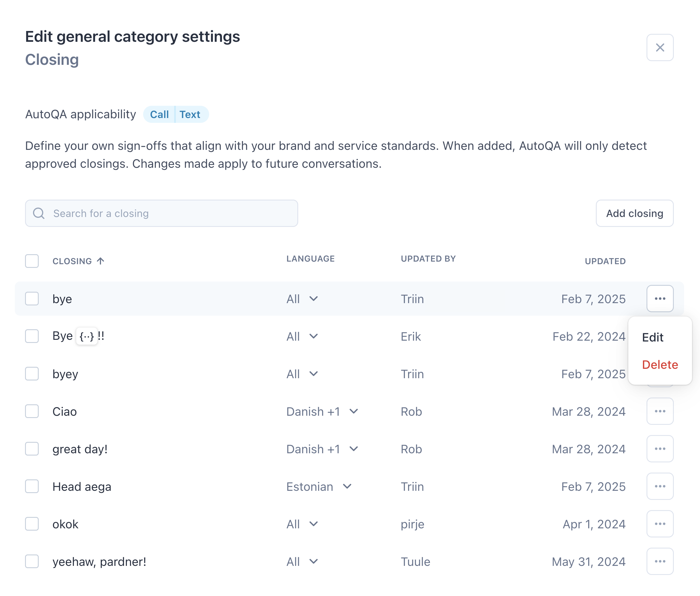This screenshot has height=596, width=700.
Task: Open the three-dot menu for the bye row
Action: click(660, 299)
